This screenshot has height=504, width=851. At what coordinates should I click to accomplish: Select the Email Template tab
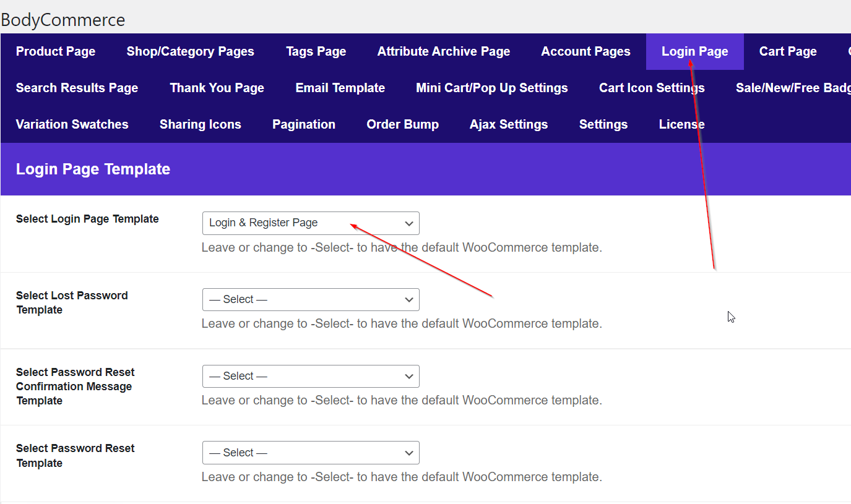[340, 88]
